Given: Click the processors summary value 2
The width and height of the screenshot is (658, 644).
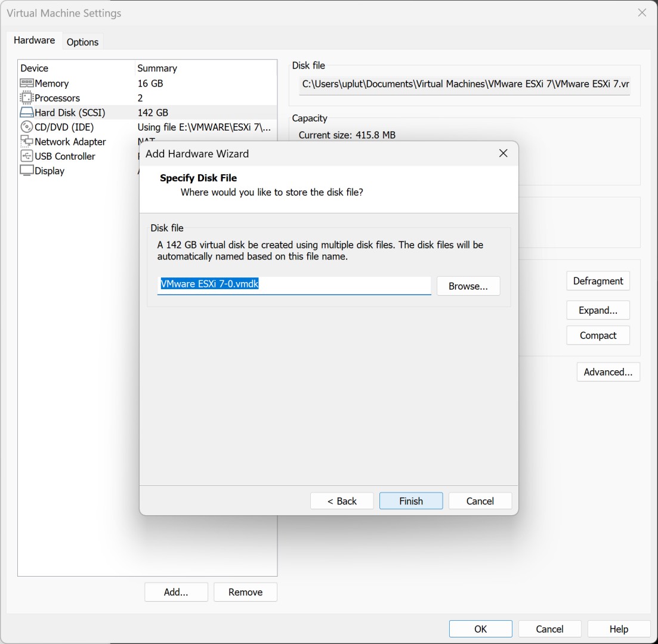Looking at the screenshot, I should [x=140, y=98].
